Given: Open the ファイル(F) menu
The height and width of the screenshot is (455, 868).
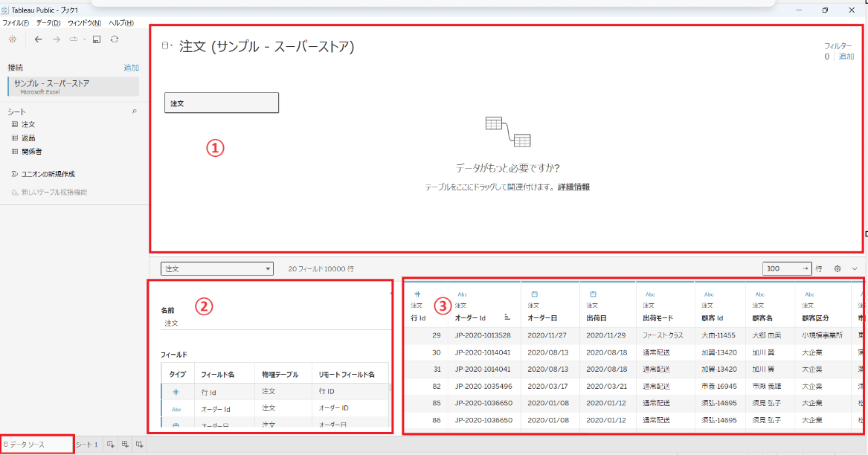Looking at the screenshot, I should coord(16,23).
